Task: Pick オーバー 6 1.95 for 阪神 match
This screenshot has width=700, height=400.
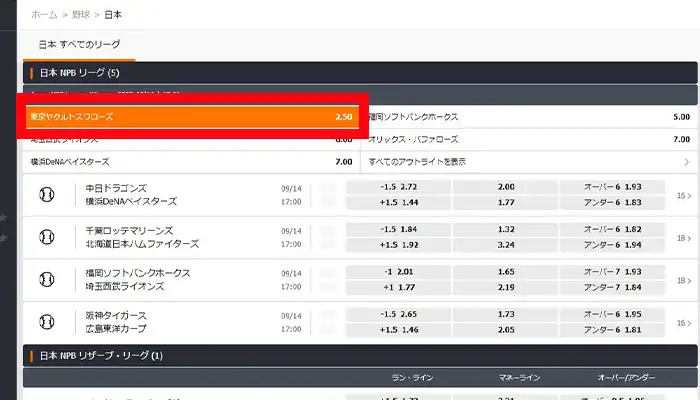Action: pyautogui.click(x=612, y=314)
